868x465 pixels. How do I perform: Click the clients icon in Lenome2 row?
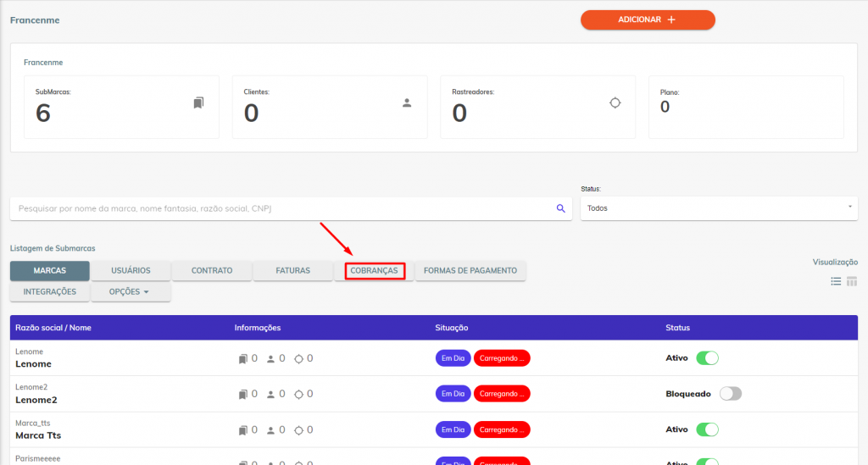click(x=270, y=394)
